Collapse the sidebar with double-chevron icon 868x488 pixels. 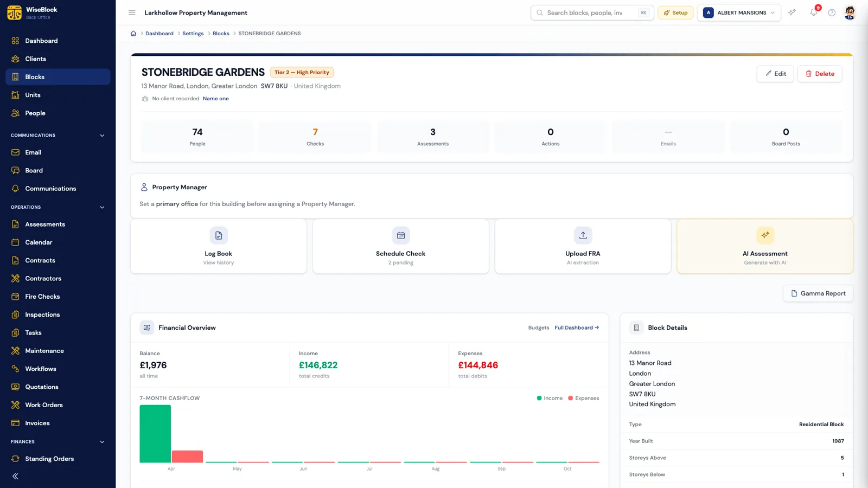pos(15,476)
